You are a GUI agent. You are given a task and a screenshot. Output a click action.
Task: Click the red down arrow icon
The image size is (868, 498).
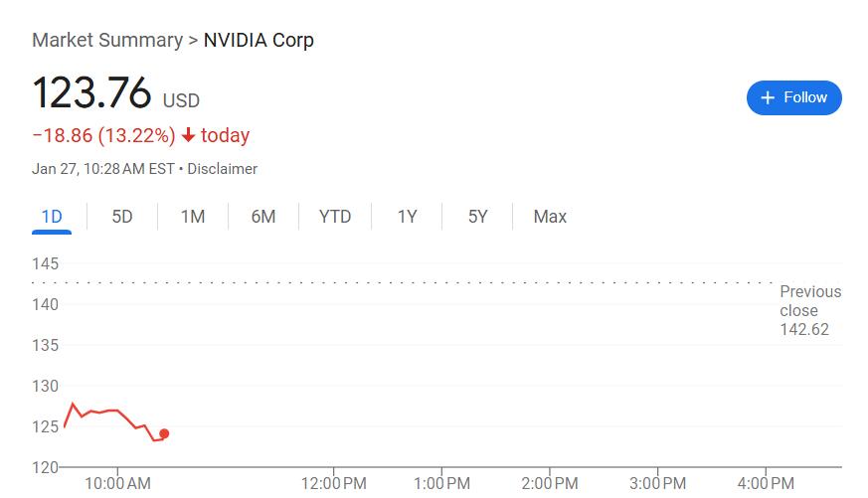point(188,135)
